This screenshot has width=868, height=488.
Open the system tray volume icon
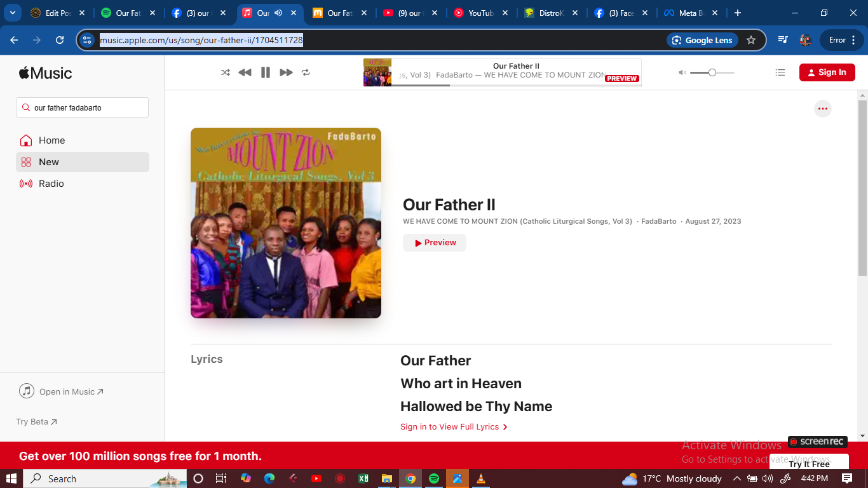[x=767, y=478]
